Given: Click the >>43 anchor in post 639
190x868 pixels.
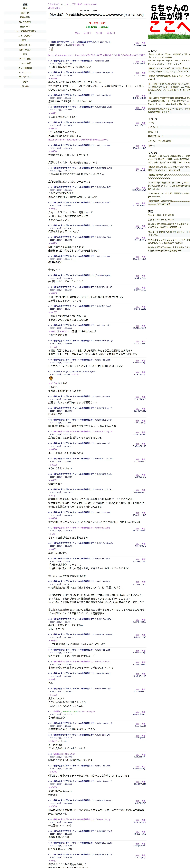Looking at the screenshot, I should 52,496.
